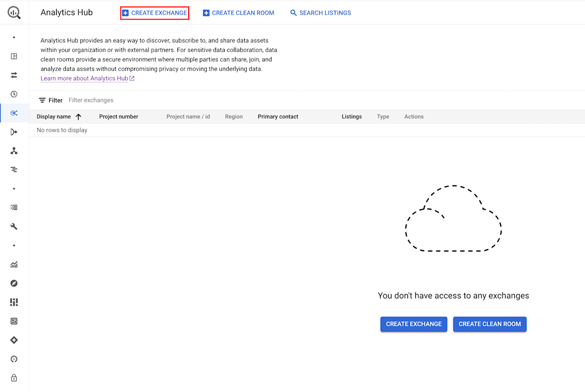Click CREATE CLEAN ROOM in the top toolbar
The width and height of the screenshot is (585, 392).
tap(238, 13)
